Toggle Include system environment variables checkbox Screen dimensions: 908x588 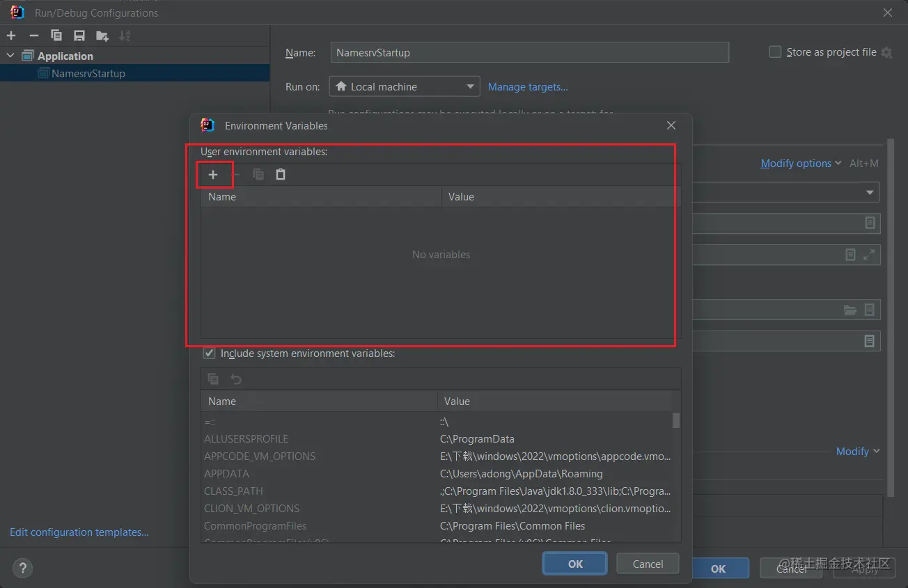(209, 353)
